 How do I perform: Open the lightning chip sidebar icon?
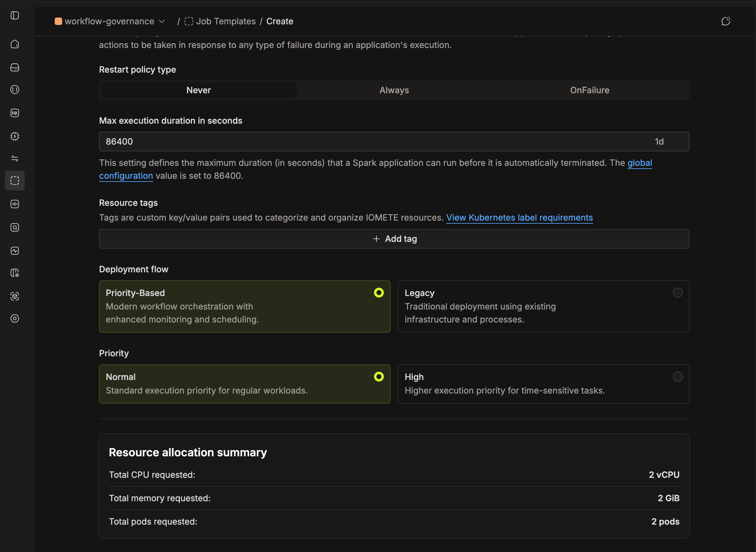click(15, 136)
